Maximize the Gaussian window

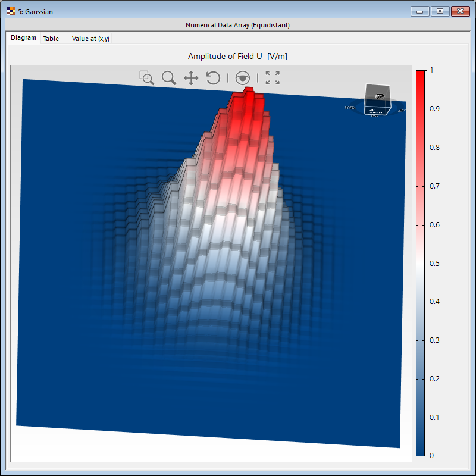pyautogui.click(x=440, y=11)
